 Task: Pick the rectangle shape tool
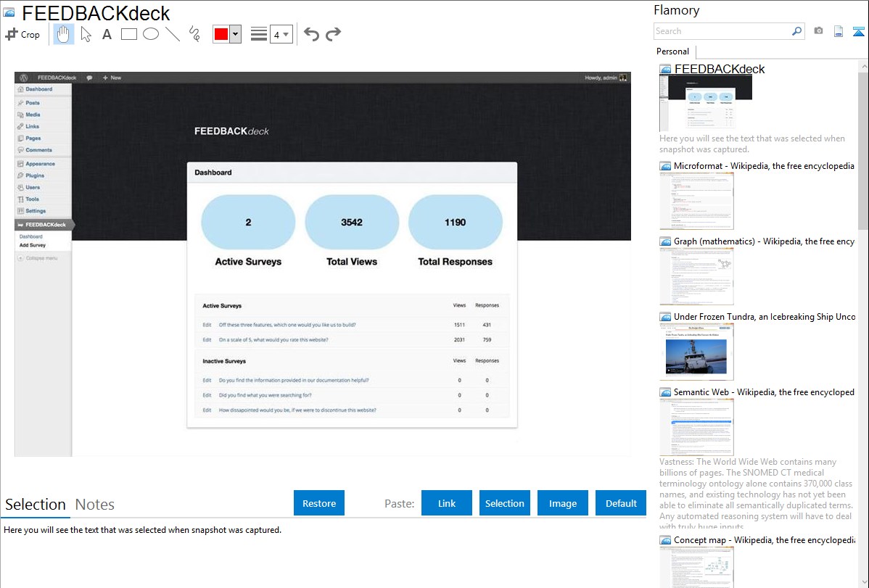coord(128,34)
